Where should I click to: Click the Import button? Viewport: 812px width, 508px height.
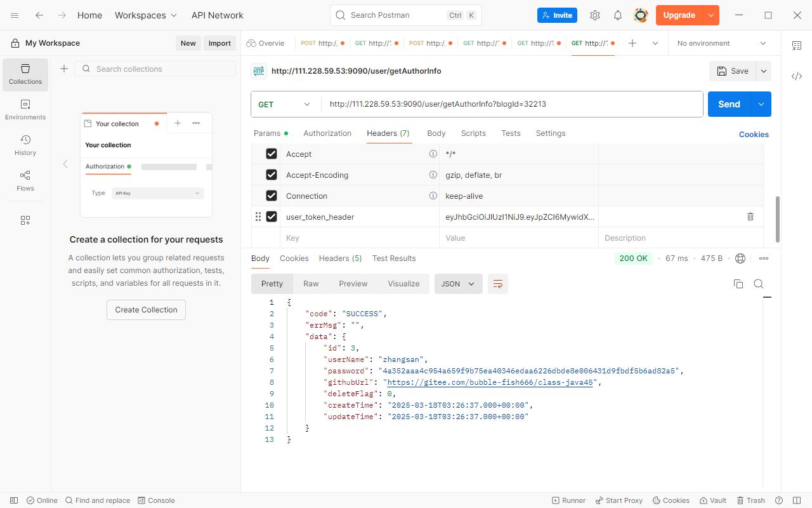[x=219, y=43]
